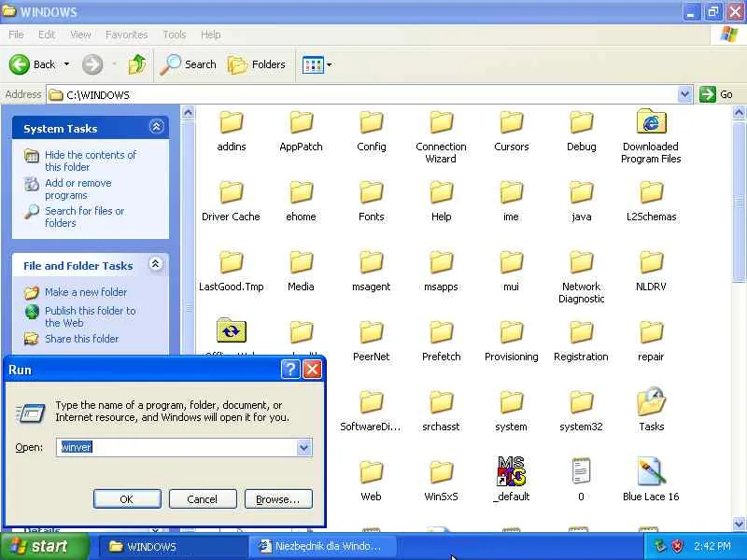This screenshot has width=747, height=560.
Task: Select the Help folder icon
Action: coord(441,193)
